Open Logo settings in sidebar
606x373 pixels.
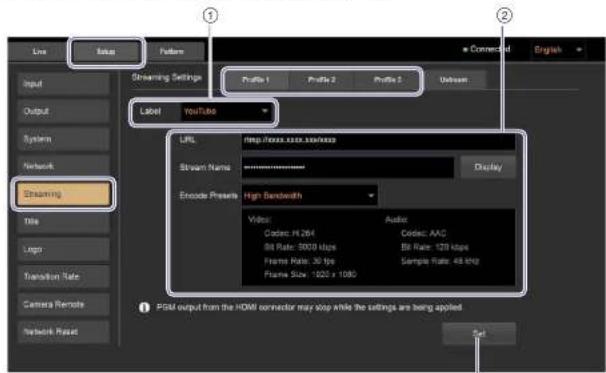click(63, 249)
